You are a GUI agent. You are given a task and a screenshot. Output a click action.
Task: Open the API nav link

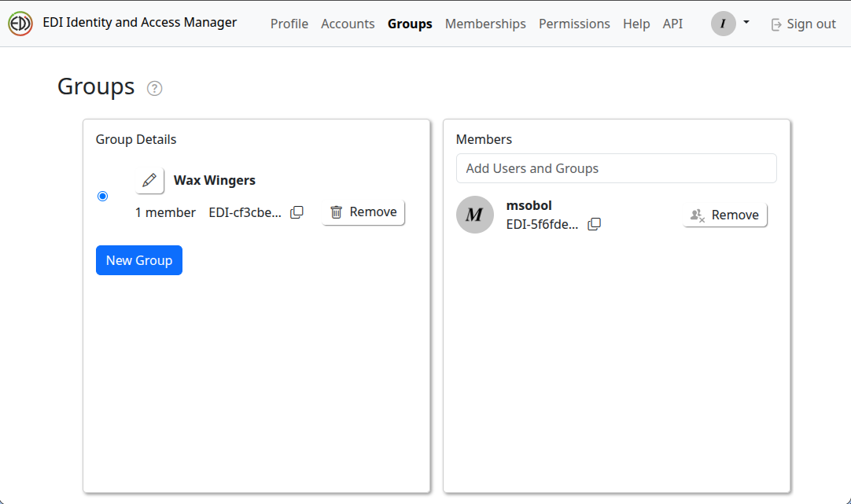(672, 24)
